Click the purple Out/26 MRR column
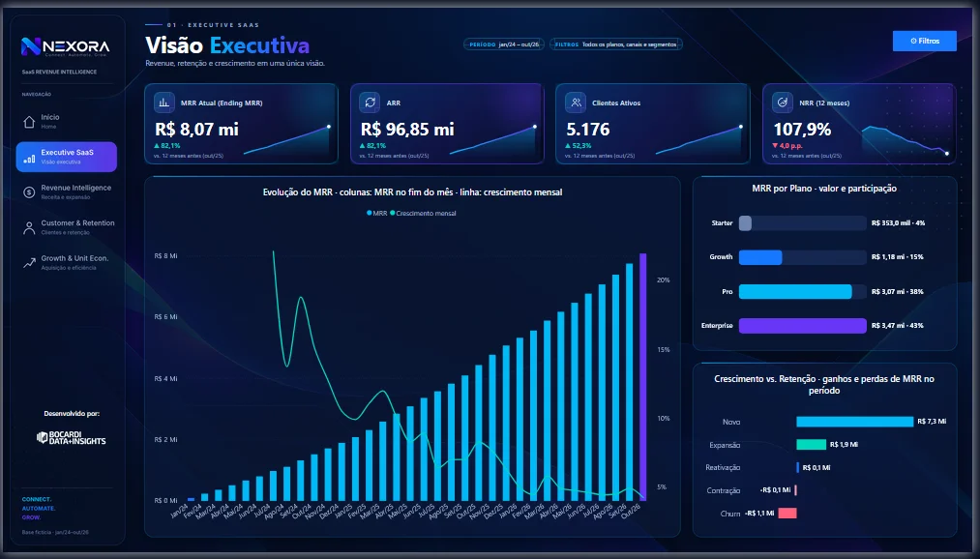Viewport: 980px width, 559px height. pyautogui.click(x=642, y=376)
